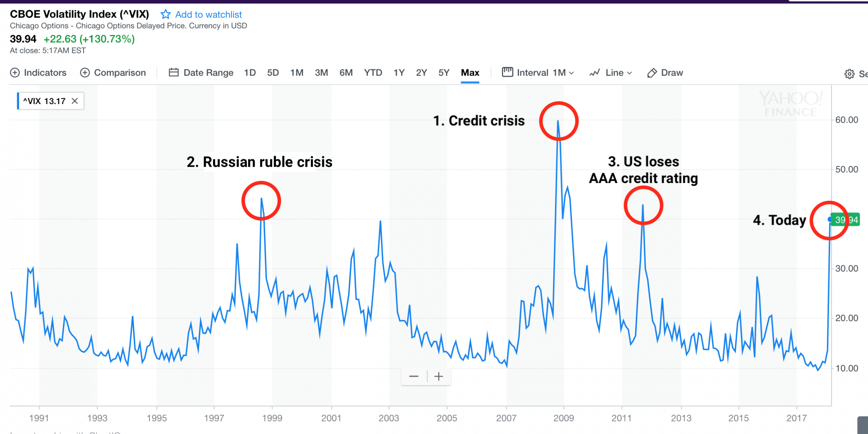The width and height of the screenshot is (868, 434).
Task: Select the 5Y range tab
Action: pos(444,72)
